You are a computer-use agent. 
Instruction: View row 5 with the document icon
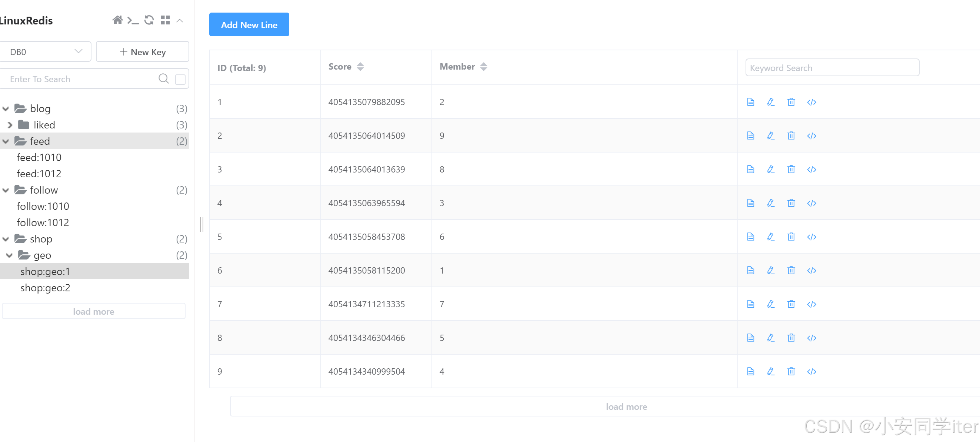click(750, 237)
